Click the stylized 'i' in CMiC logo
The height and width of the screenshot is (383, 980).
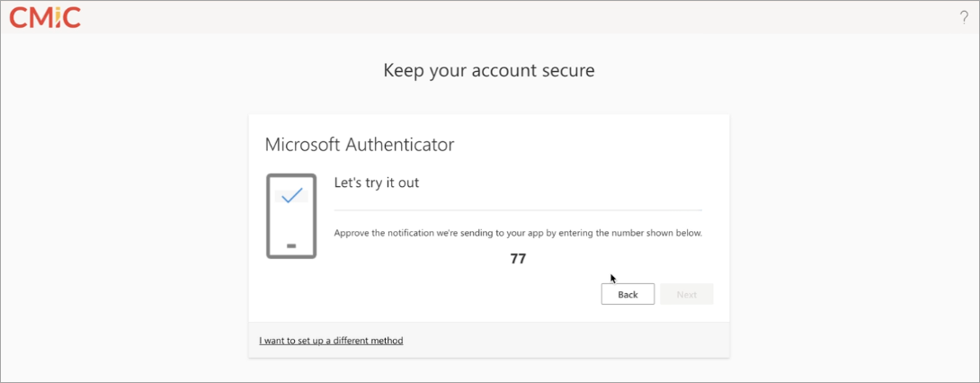(x=57, y=17)
